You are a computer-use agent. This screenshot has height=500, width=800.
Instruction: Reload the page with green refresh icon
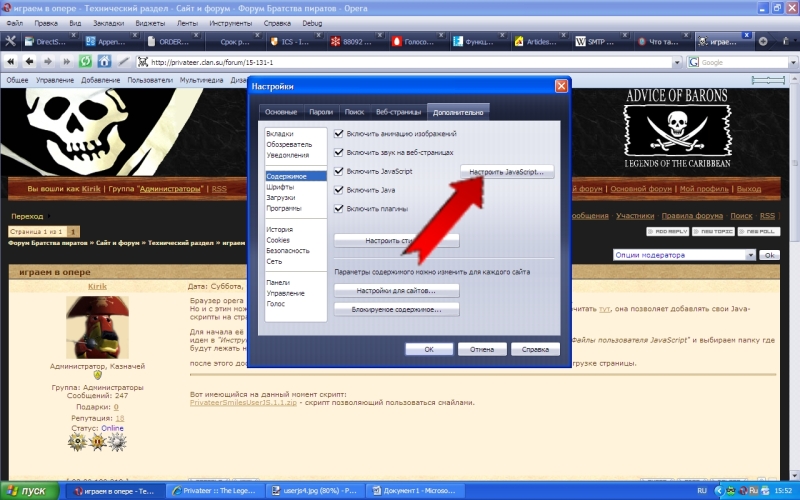tap(85, 62)
